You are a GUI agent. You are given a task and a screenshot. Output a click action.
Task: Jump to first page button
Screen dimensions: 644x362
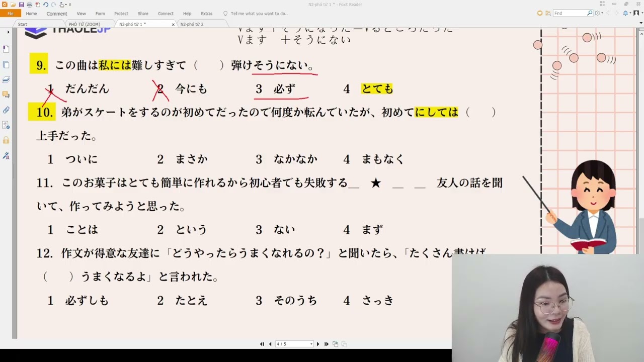click(262, 344)
